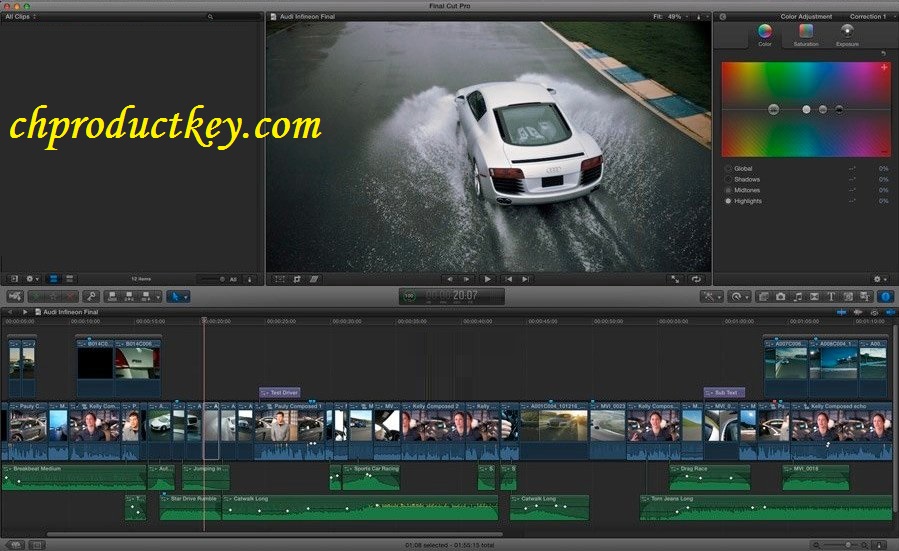The height and width of the screenshot is (551, 899).
Task: Click the Highlights white puck on color board
Action: [x=806, y=109]
